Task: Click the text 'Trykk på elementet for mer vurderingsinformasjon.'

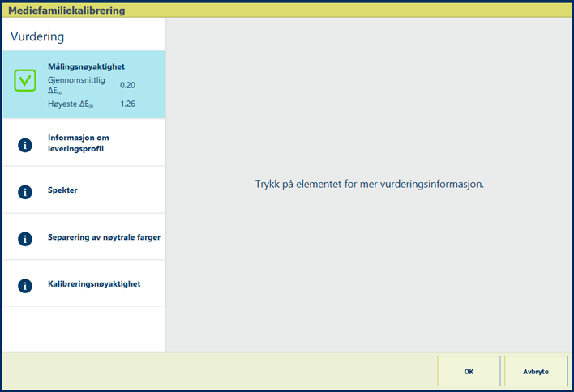Action: (370, 184)
